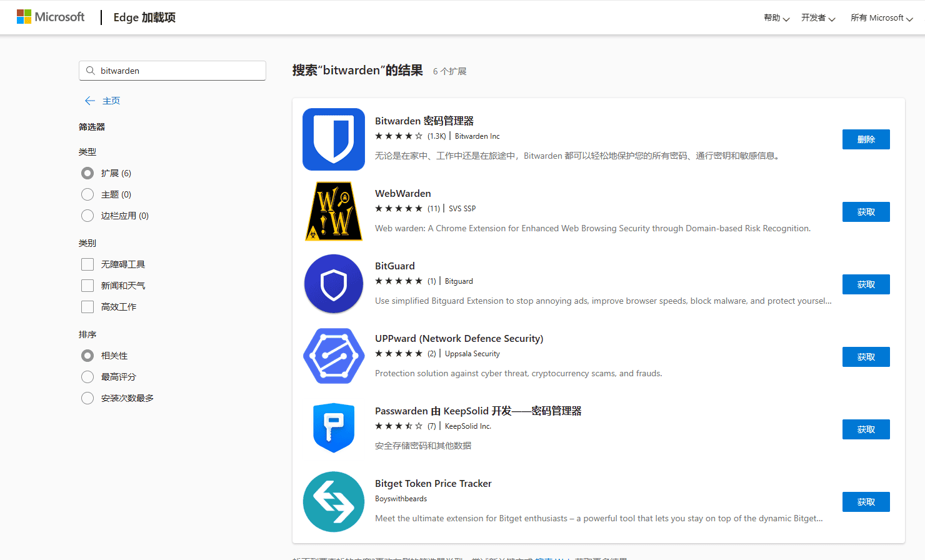The height and width of the screenshot is (560, 925).
Task: Check the 高效工作 category box
Action: tap(87, 307)
